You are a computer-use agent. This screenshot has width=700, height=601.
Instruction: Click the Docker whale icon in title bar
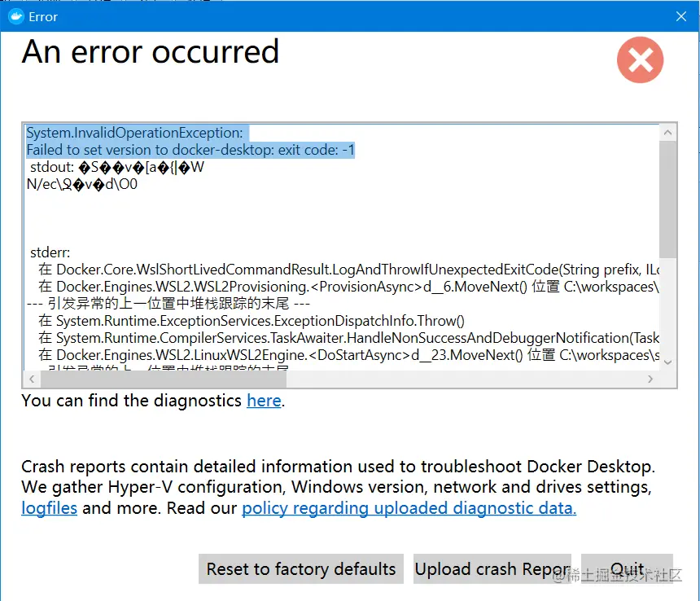tap(16, 17)
